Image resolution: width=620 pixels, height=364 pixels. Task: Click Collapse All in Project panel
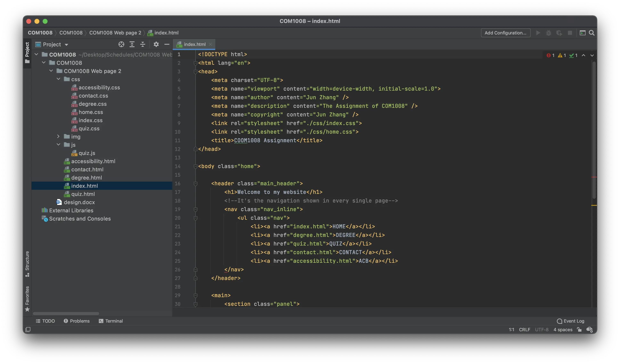pos(143,44)
